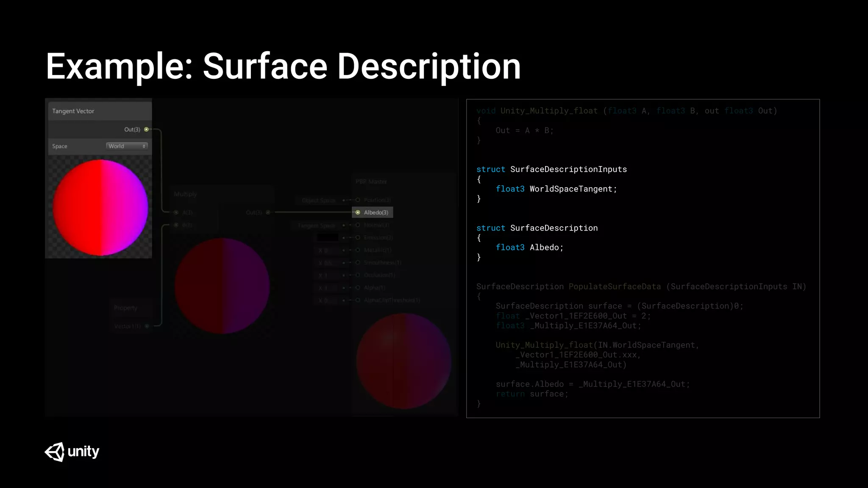The image size is (868, 488).
Task: Click the Multiply node Out(3) output port
Action: pos(268,212)
